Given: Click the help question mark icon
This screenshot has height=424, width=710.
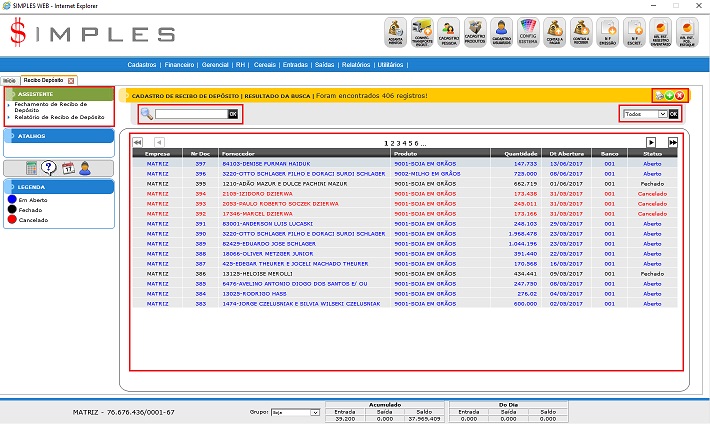Looking at the screenshot, I should 49,168.
